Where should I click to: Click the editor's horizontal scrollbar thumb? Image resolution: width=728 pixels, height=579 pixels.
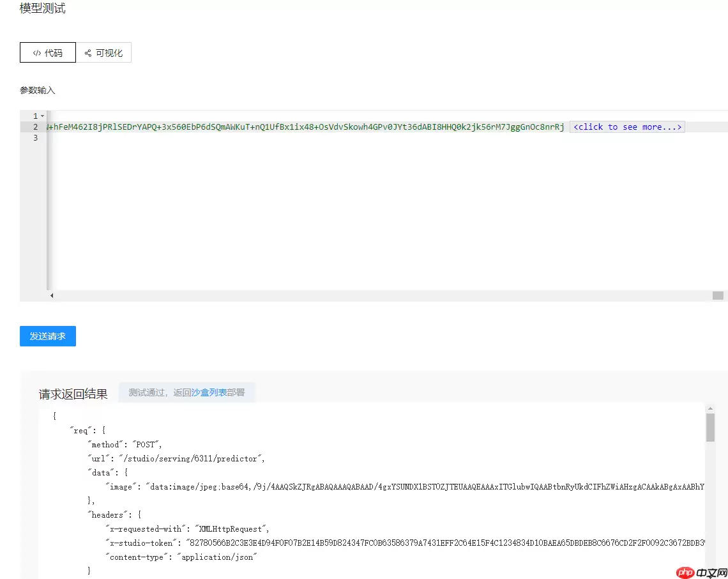click(718, 296)
